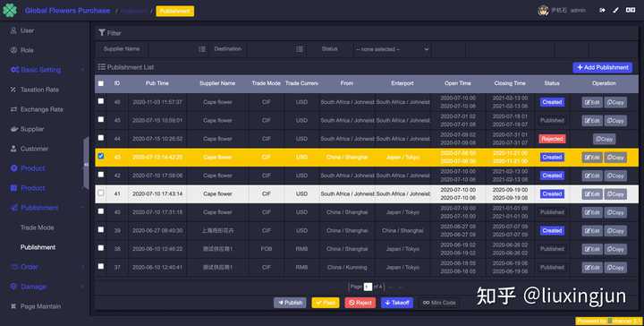The image size is (644, 326).
Task: Open the Status none selected dropdown
Action: [393, 49]
